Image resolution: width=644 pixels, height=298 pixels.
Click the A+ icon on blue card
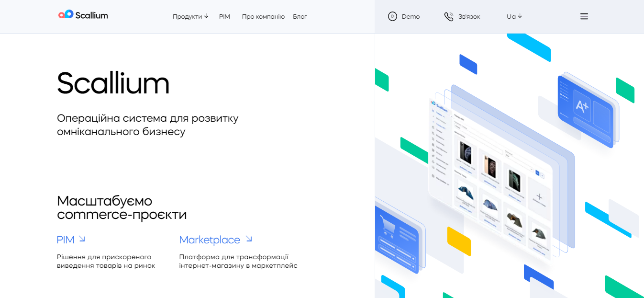(582, 107)
